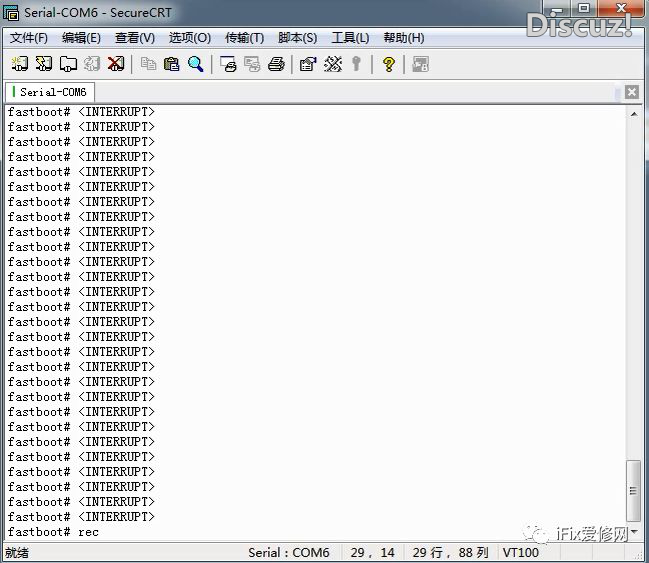The width and height of the screenshot is (649, 563).
Task: Click the scrollbar down arrow
Action: [x=634, y=531]
